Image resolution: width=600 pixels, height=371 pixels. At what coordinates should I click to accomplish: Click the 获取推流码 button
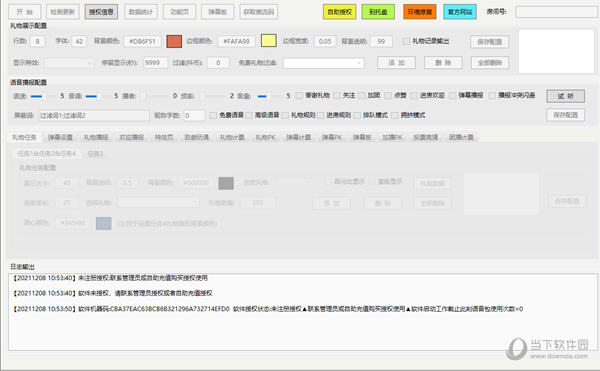click(259, 12)
